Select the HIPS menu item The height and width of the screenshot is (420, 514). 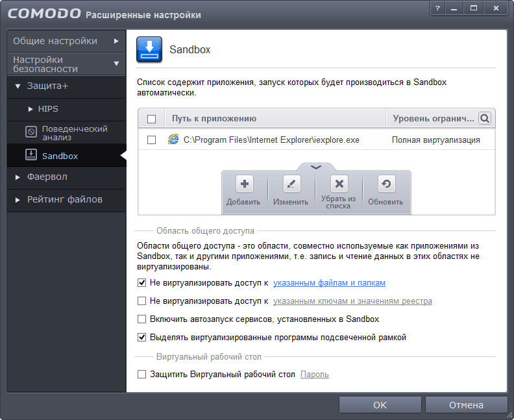point(66,109)
